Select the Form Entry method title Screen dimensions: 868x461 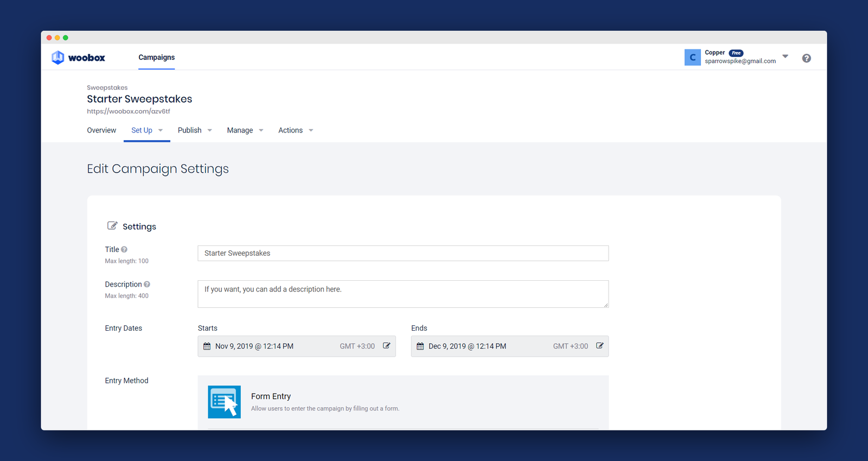(x=271, y=396)
